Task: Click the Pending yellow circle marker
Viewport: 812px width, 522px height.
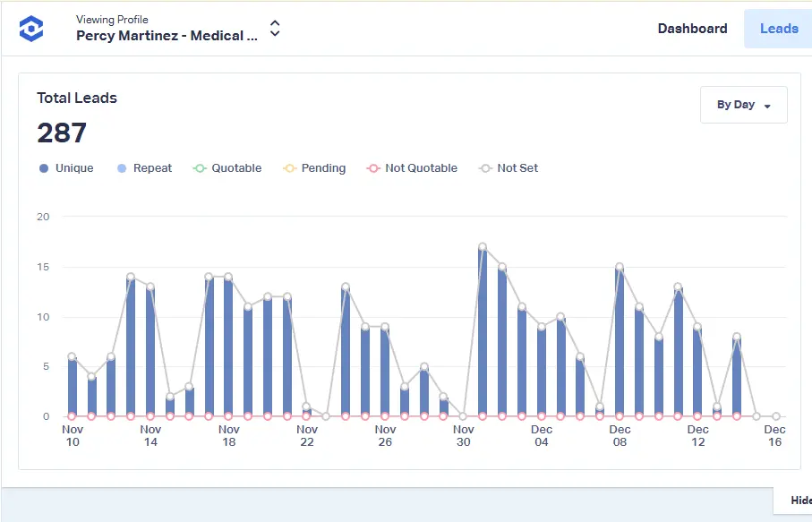Action: coord(290,168)
